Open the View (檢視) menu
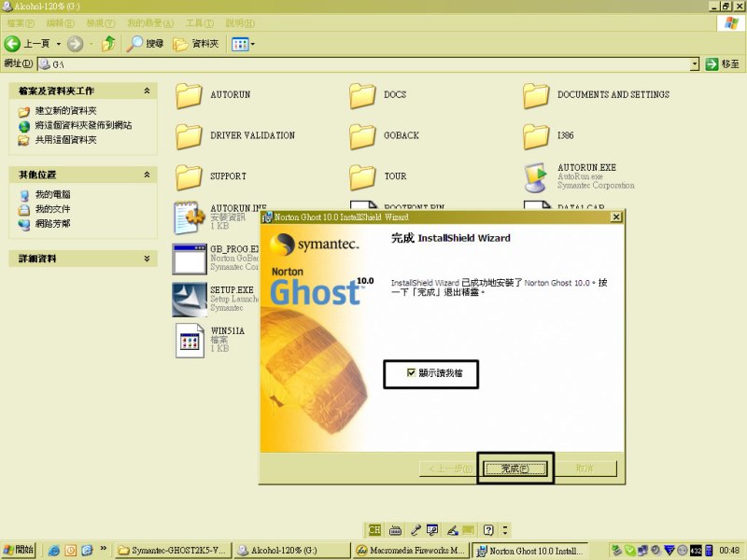Viewport: 747px width, 560px height. (x=101, y=22)
